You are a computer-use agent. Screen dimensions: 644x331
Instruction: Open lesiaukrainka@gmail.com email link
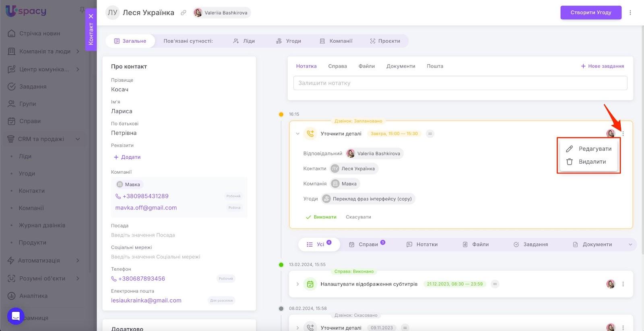pos(146,300)
